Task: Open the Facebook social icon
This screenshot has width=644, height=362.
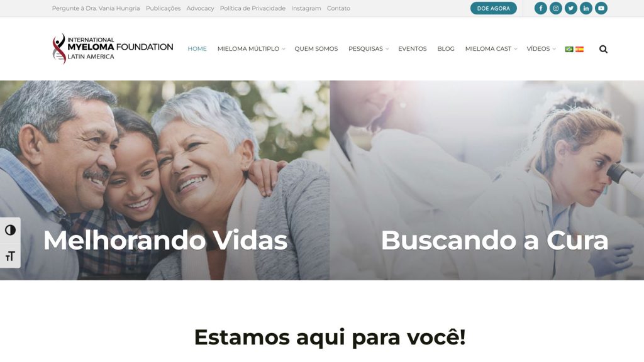Action: pyautogui.click(x=540, y=8)
